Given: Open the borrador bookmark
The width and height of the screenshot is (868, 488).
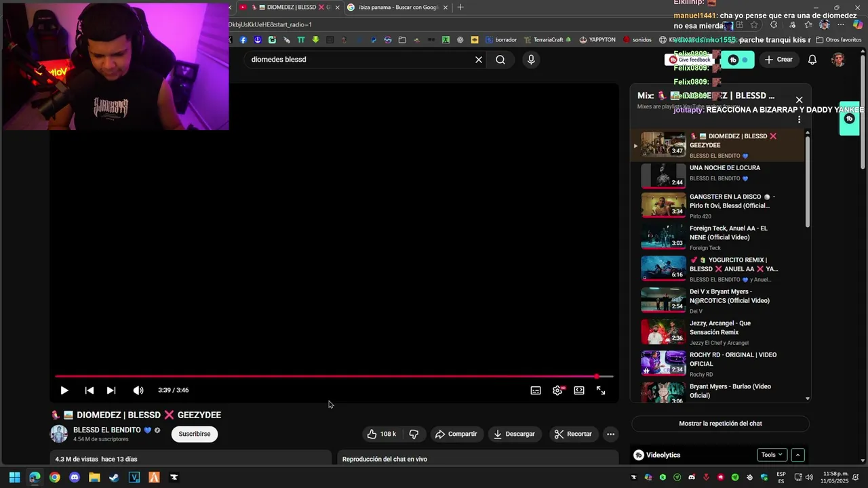Looking at the screenshot, I should [x=501, y=40].
